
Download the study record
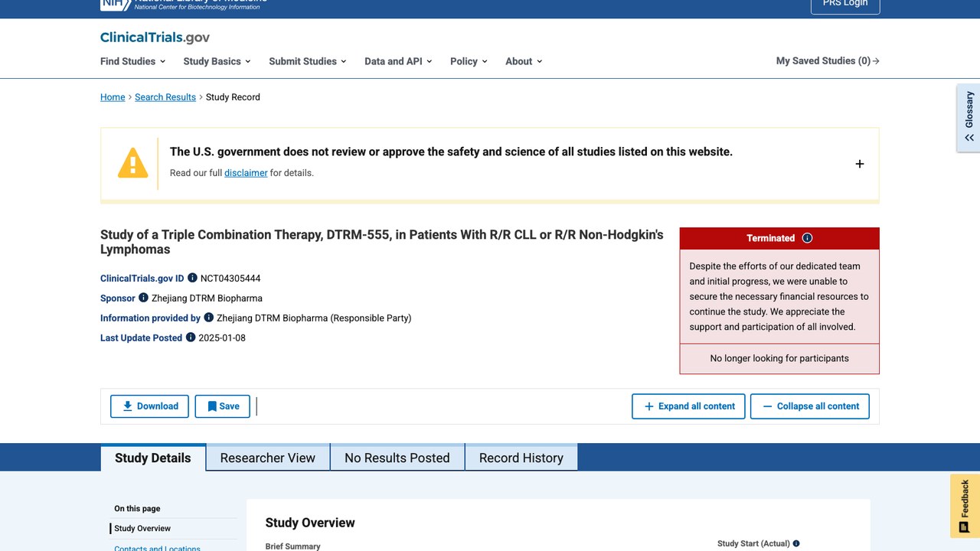149,406
